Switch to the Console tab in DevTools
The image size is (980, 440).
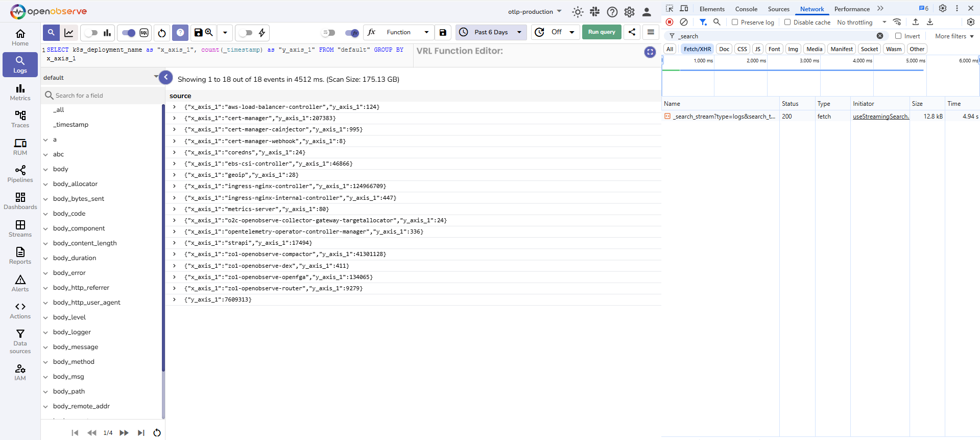[746, 9]
